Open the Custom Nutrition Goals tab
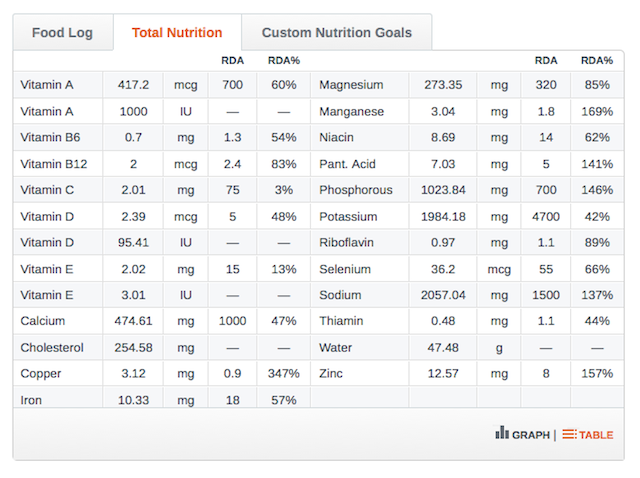 [x=337, y=33]
